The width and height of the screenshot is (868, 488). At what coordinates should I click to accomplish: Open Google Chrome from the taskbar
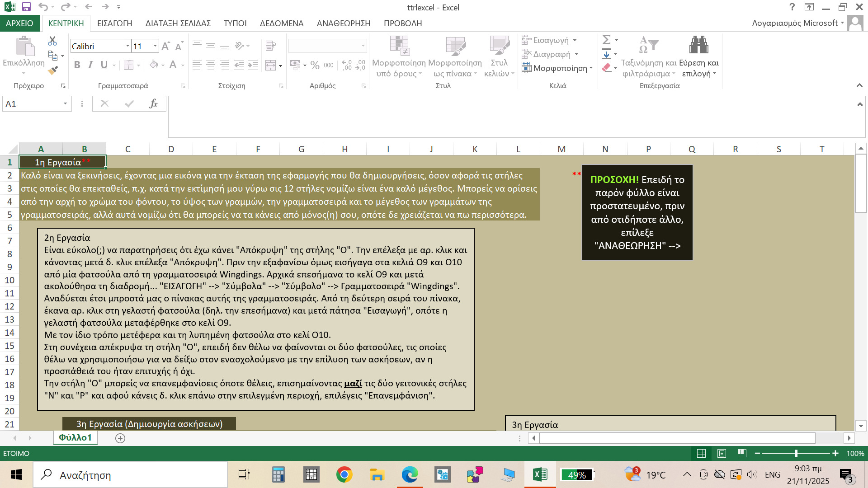pyautogui.click(x=344, y=474)
